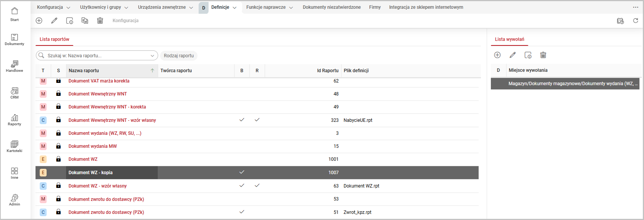Open the search field dropdown arrow
Image resolution: width=644 pixels, height=220 pixels.
coord(153,56)
